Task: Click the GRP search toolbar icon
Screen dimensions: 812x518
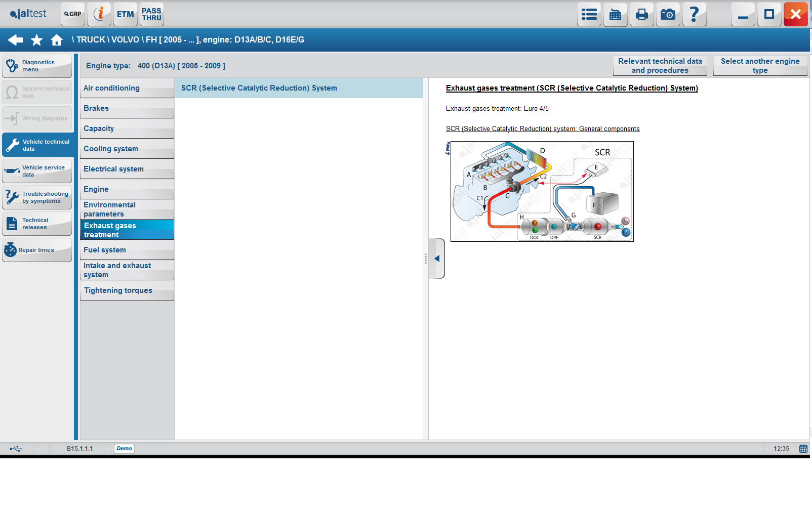Action: (73, 14)
